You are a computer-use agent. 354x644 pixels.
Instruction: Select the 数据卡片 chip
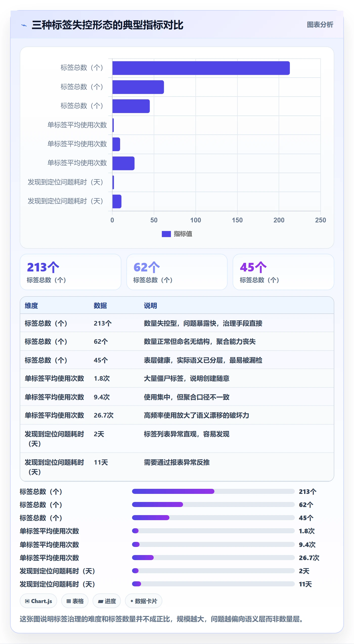click(x=144, y=601)
